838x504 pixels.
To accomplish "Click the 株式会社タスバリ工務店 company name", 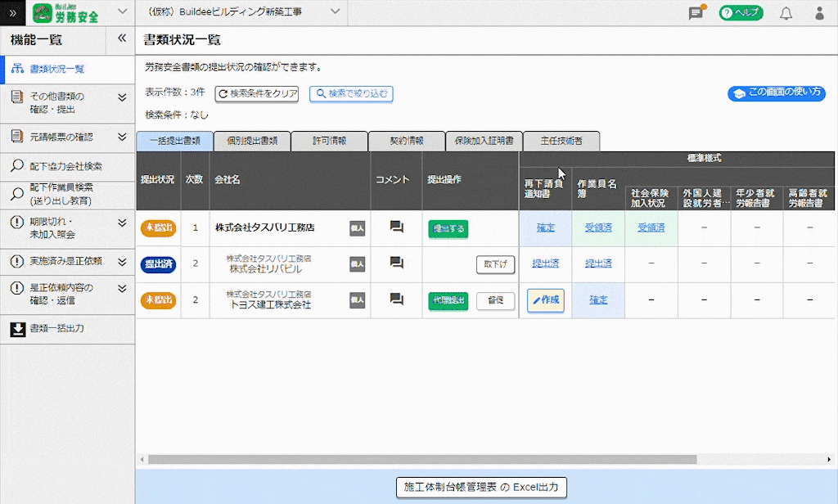I will pyautogui.click(x=265, y=227).
